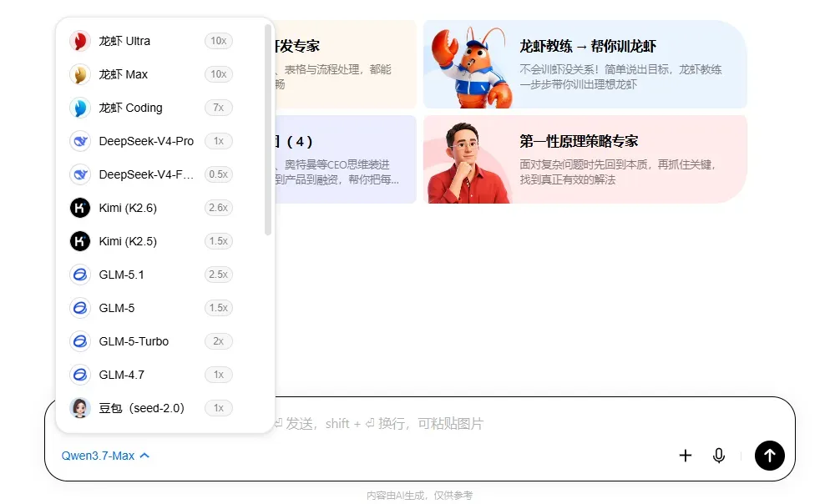The height and width of the screenshot is (504, 835).
Task: Send the message with the arrow button
Action: [770, 456]
